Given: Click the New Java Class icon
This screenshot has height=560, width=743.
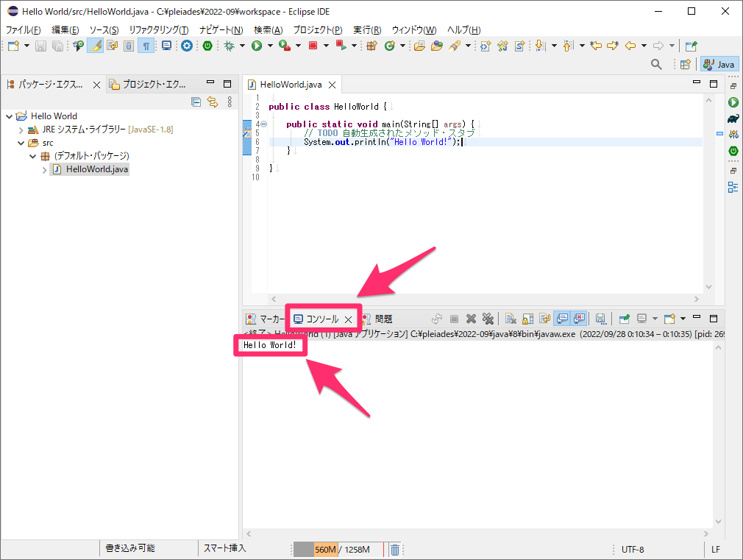Looking at the screenshot, I should 389,46.
